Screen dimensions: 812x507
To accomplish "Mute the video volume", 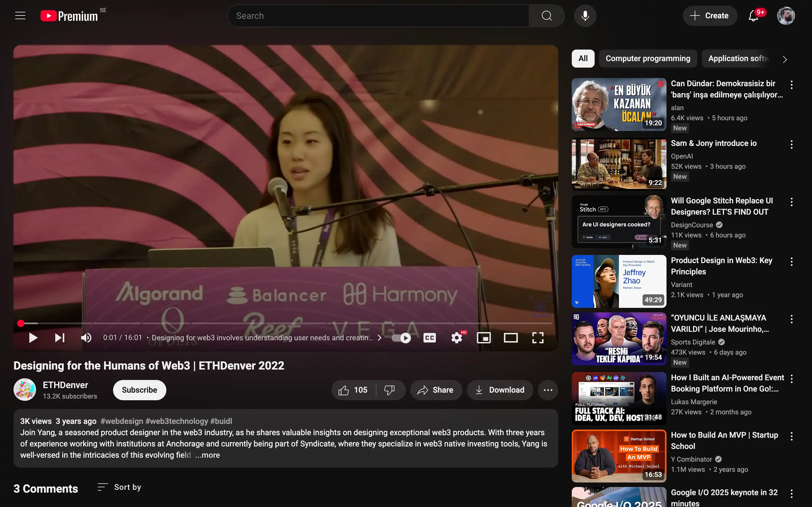I will [x=86, y=338].
